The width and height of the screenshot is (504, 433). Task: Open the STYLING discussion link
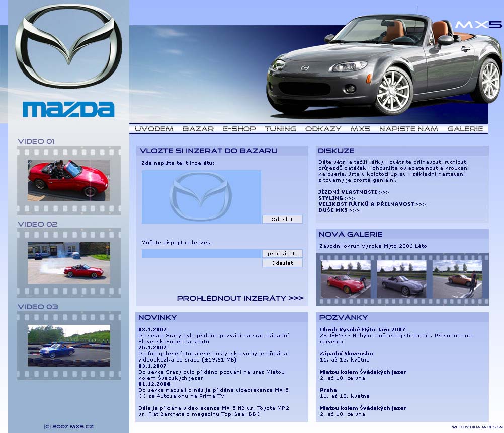pos(337,198)
